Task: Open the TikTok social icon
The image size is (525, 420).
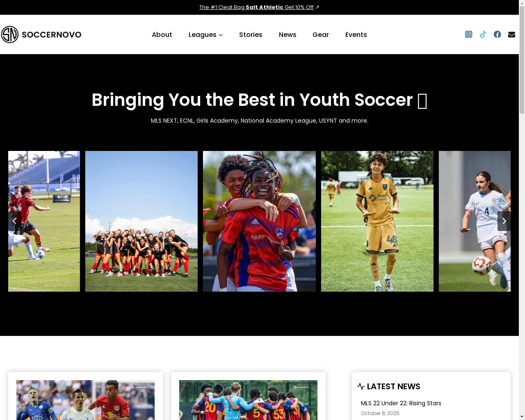Action: pos(483,34)
